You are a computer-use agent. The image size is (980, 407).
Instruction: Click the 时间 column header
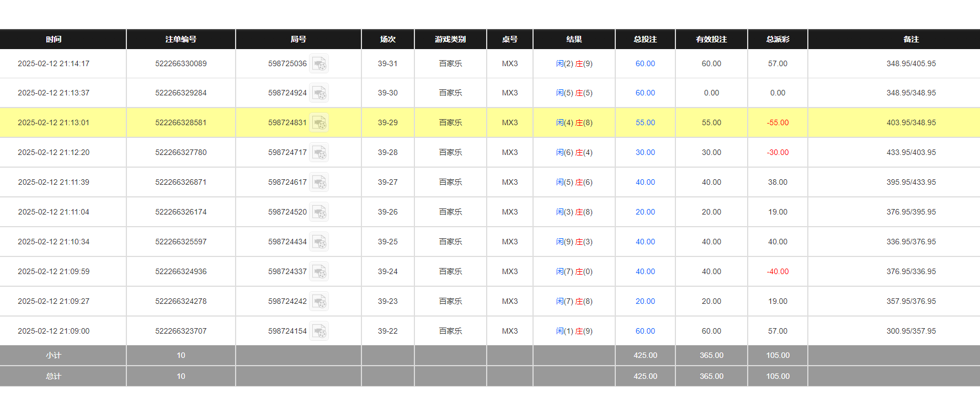pos(54,40)
